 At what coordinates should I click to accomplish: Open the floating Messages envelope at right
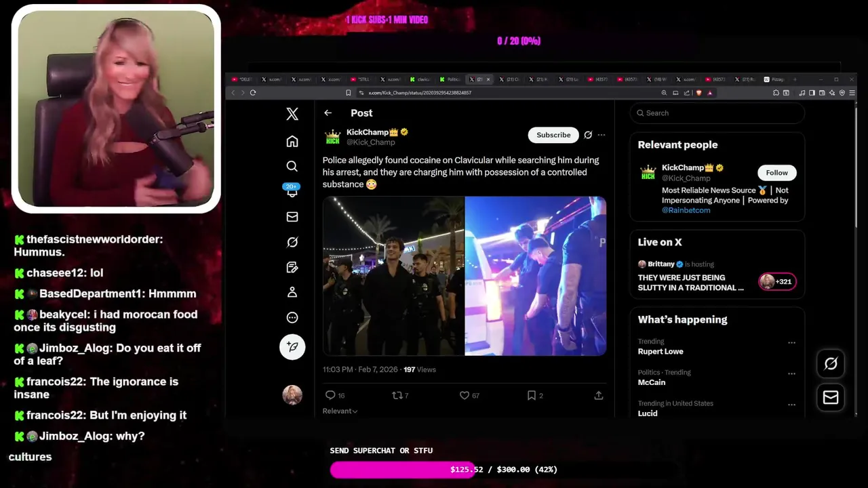pyautogui.click(x=831, y=398)
